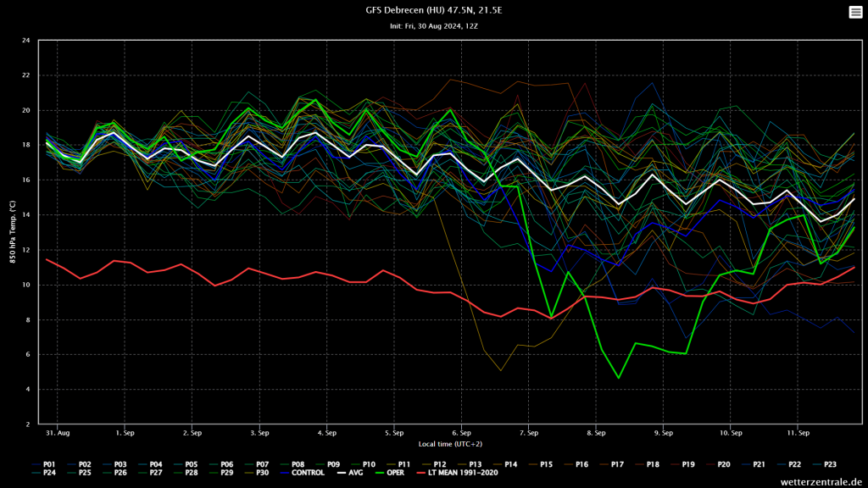Toggle ensemble member P30 in legend
Screen dimensions: 868x488
pos(262,473)
